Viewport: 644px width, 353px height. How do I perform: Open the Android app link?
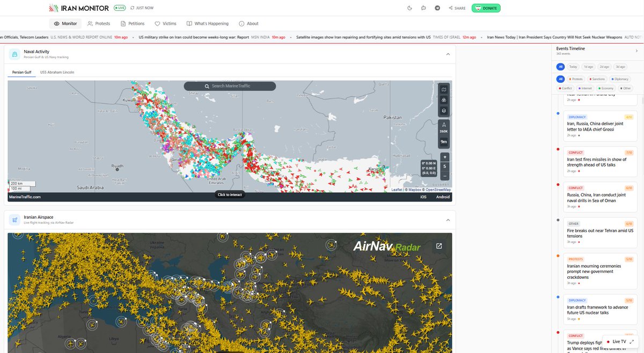coord(443,197)
